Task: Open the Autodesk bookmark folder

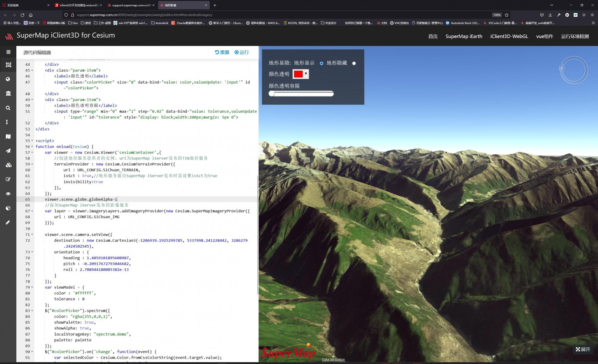Action: click(x=160, y=23)
